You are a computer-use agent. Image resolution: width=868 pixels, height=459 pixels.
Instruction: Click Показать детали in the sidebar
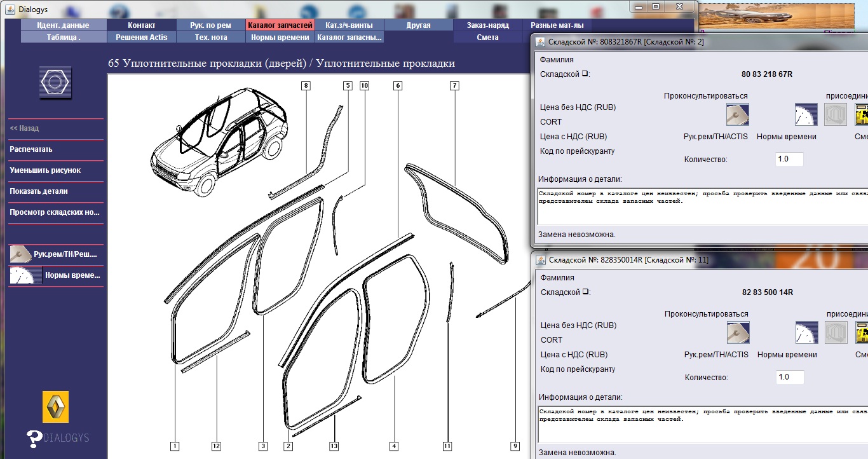pos(39,191)
